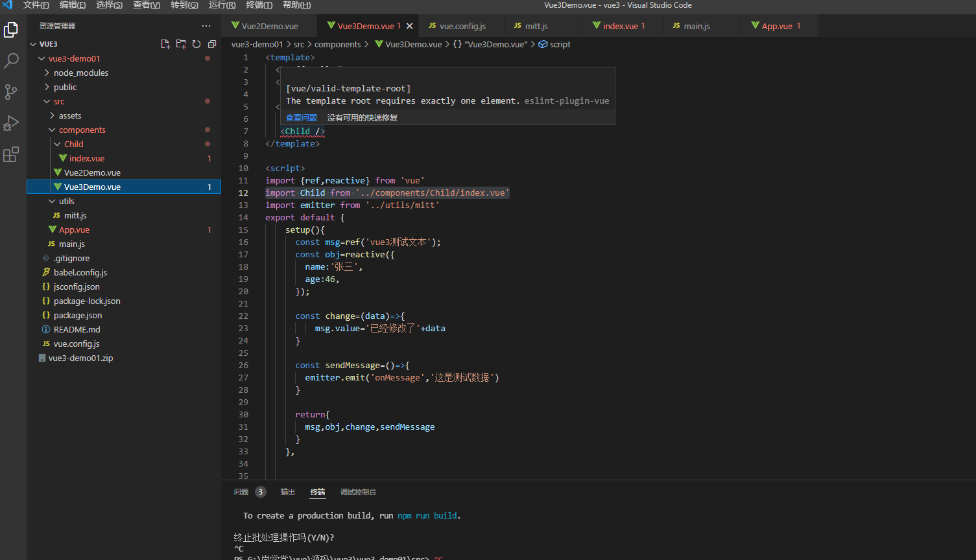Viewport: 976px width, 560px height.
Task: Open the Source Control view
Action: (11, 92)
